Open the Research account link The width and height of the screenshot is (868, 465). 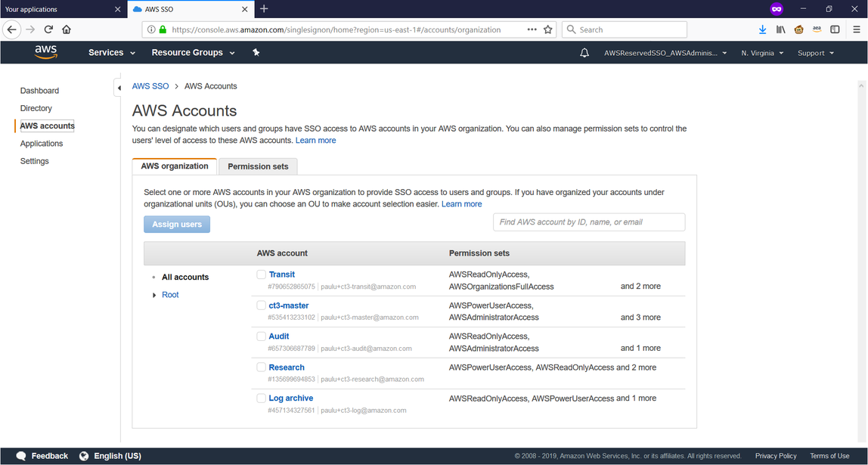[287, 367]
